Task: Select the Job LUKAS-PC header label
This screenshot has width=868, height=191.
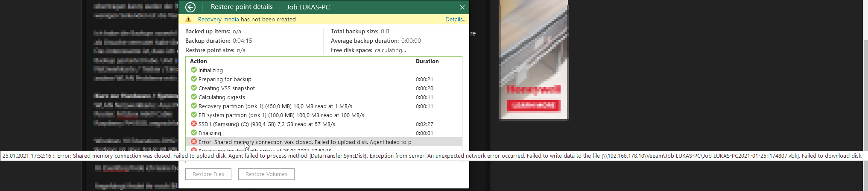Action: (308, 7)
